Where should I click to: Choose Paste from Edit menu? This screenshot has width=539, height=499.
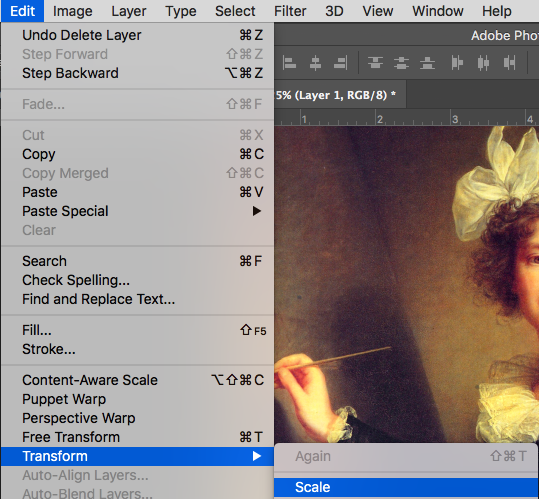tap(138, 192)
